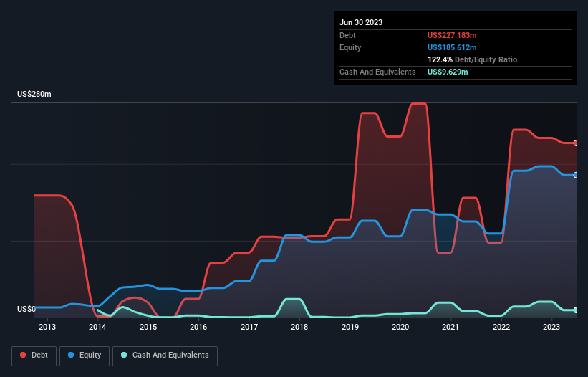588x377 pixels.
Task: Click the red Debt endpoint marker
Action: pos(576,143)
